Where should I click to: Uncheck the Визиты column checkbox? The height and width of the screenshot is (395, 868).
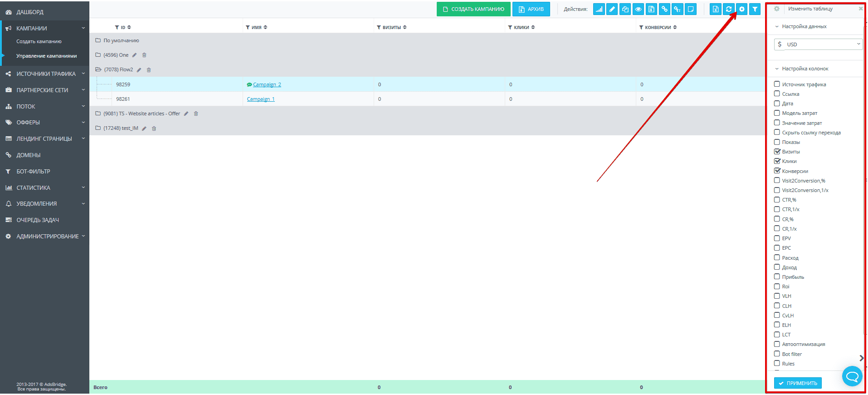[777, 151]
